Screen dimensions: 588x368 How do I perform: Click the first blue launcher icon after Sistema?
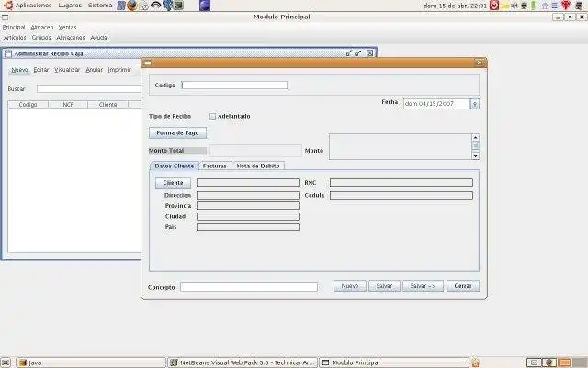[121, 6]
